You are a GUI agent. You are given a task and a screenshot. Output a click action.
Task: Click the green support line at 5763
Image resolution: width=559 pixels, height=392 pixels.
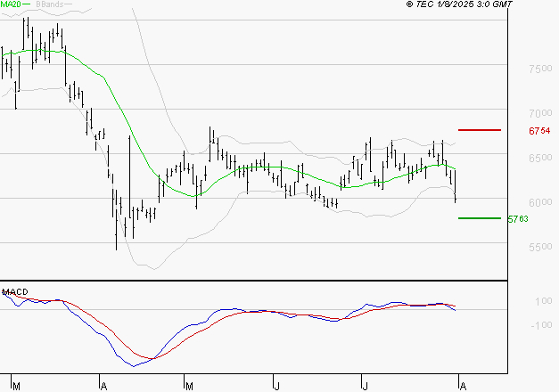tap(480, 218)
